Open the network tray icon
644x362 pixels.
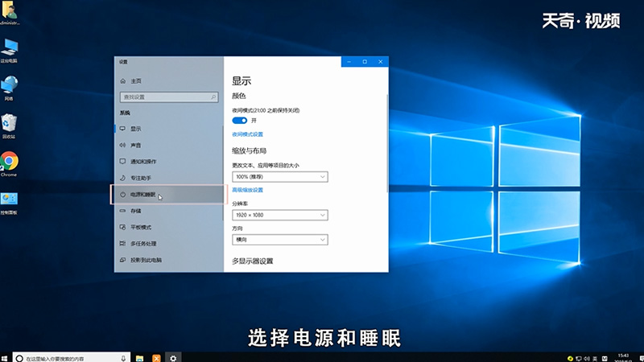(x=578, y=359)
